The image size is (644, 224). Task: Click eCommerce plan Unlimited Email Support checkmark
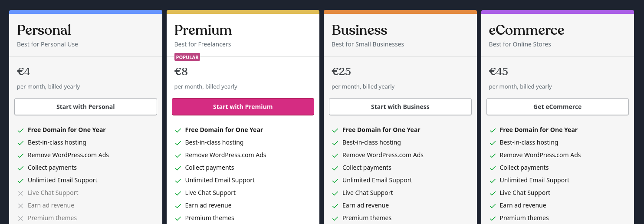[x=493, y=181]
